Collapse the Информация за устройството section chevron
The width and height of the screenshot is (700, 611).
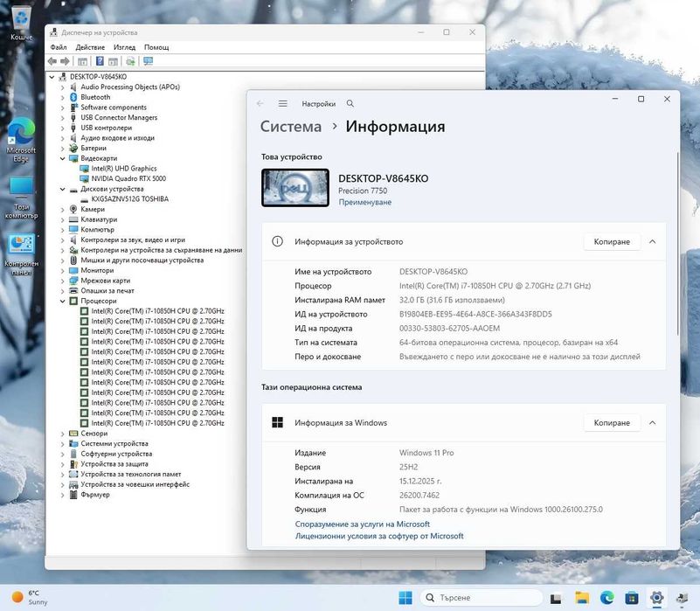click(652, 241)
